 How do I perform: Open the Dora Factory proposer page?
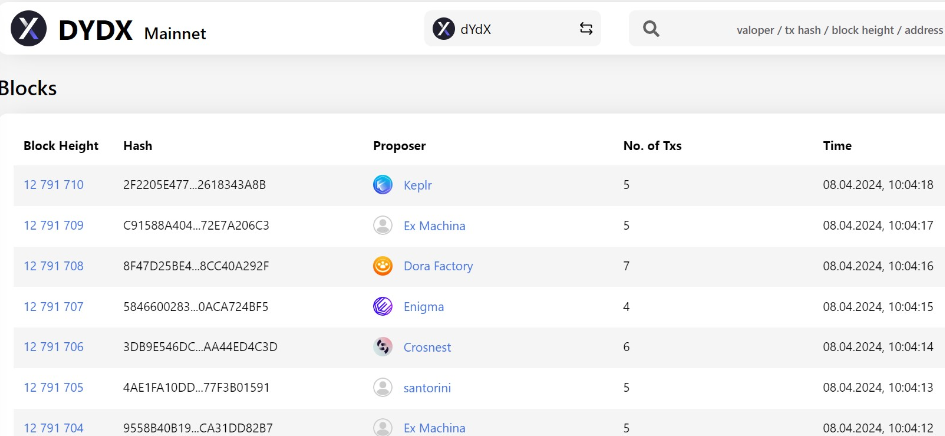coord(438,266)
